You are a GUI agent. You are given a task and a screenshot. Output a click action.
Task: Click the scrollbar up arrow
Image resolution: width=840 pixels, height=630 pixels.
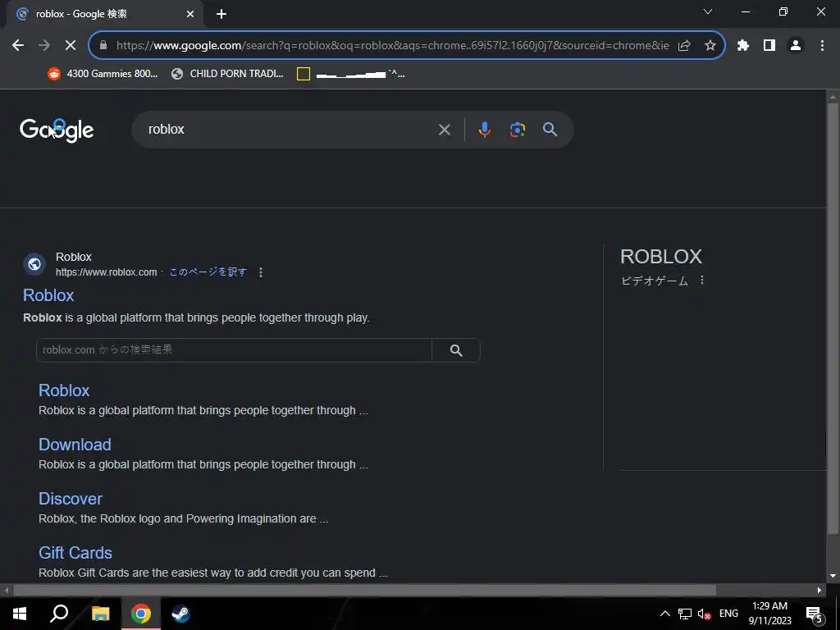coord(833,97)
